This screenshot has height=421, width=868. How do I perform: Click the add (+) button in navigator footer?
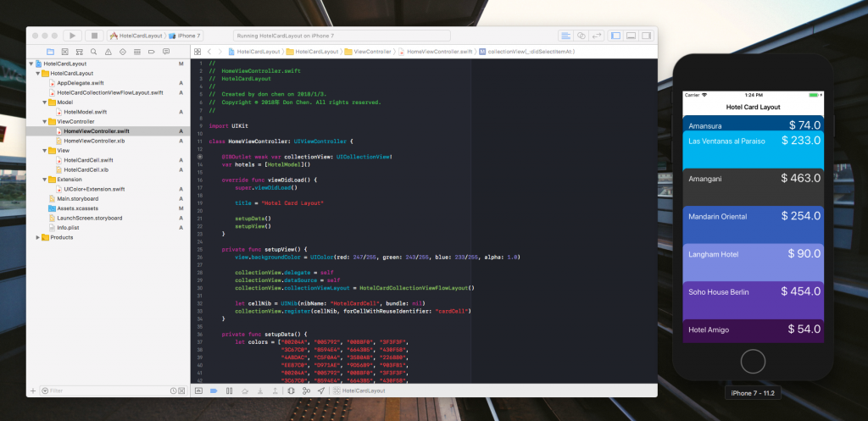33,391
